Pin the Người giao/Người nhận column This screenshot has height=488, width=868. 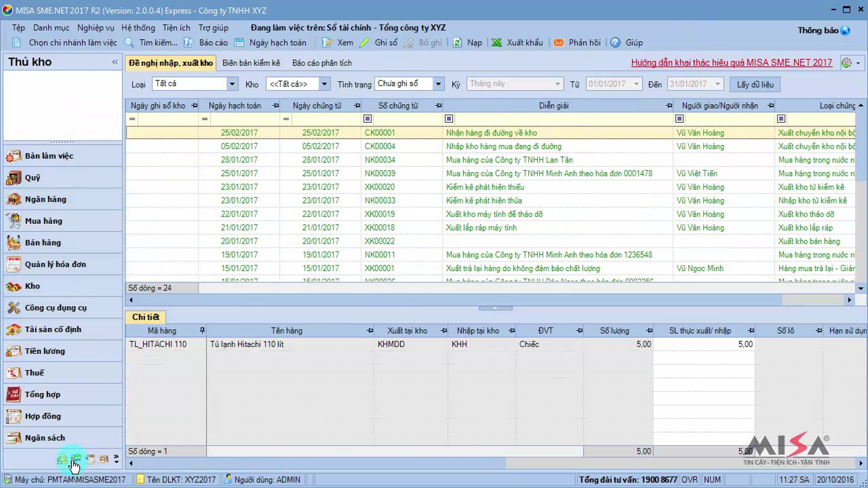pos(771,106)
